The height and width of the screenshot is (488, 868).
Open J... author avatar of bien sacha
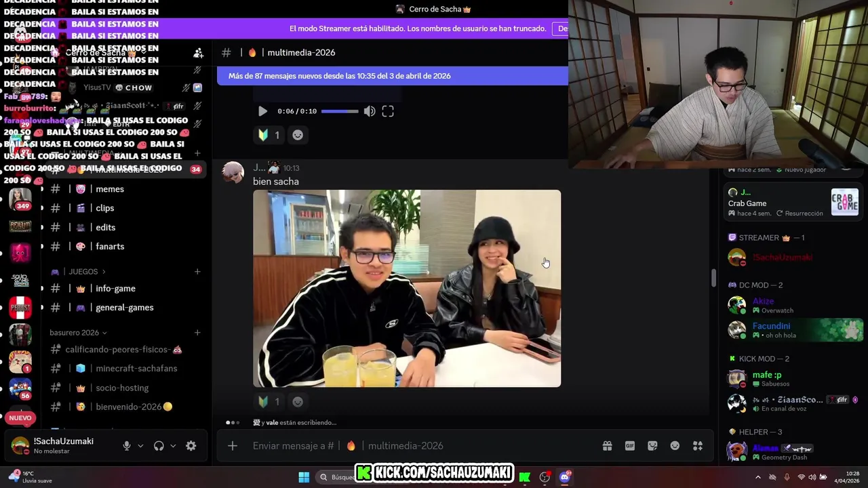233,173
